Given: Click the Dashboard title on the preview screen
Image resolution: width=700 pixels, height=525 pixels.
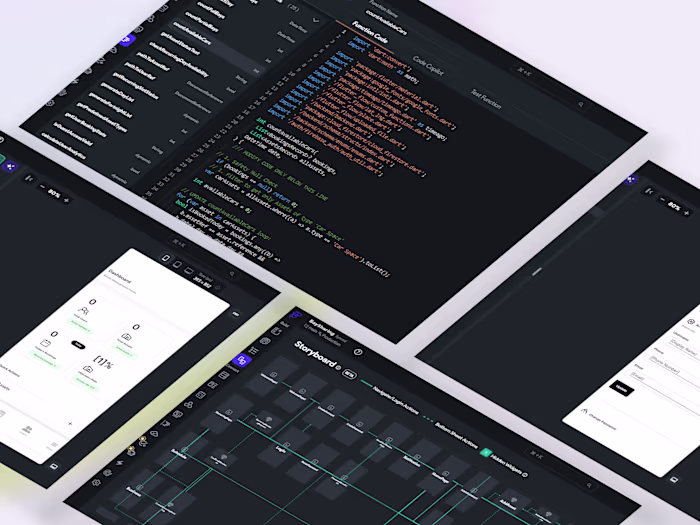Looking at the screenshot, I should (x=120, y=276).
